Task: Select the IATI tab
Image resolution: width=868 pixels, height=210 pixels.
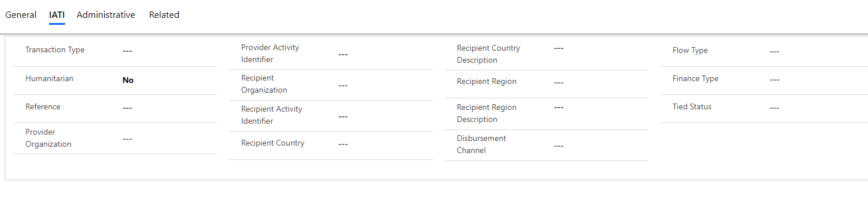Action: point(57,15)
